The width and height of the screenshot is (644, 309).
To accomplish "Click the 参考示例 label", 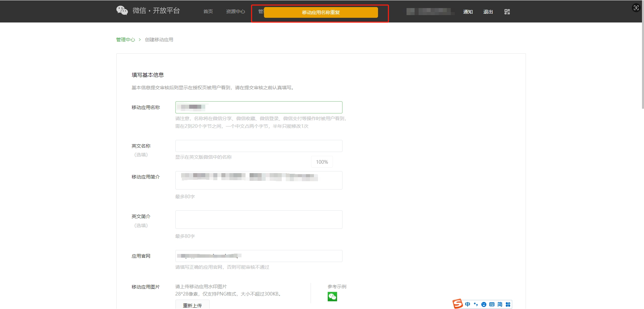I will (337, 287).
